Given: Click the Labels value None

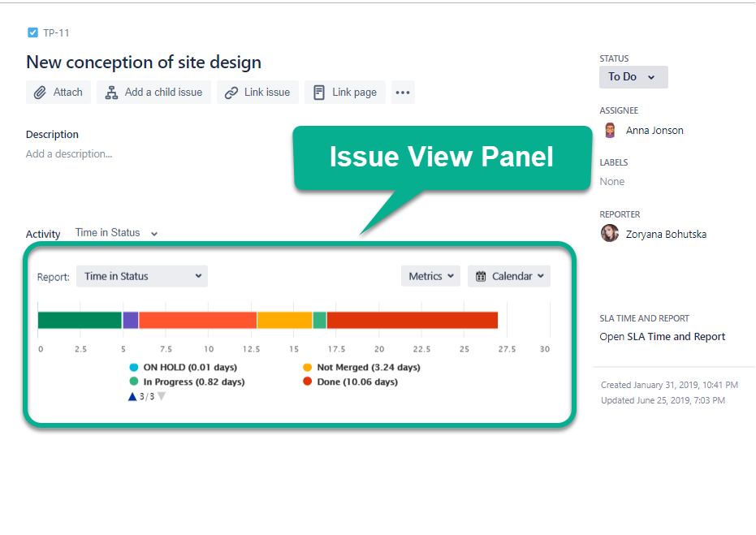Looking at the screenshot, I should (x=611, y=182).
